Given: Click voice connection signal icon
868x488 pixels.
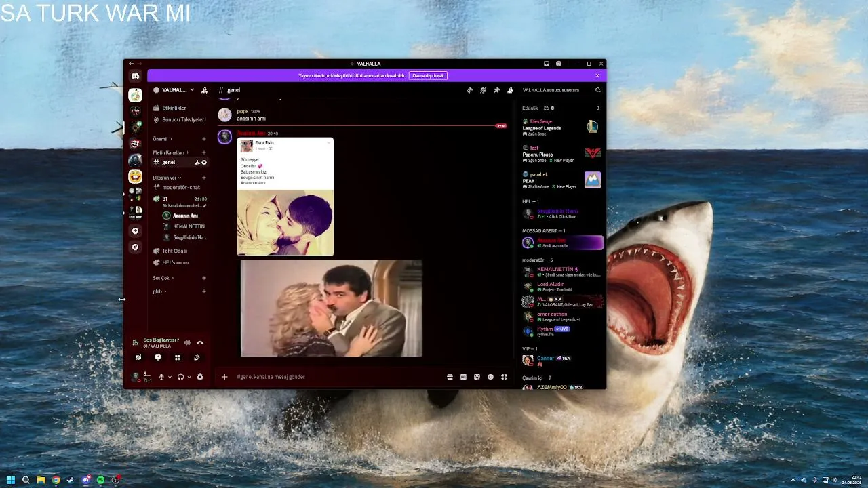Looking at the screenshot, I should pos(135,343).
